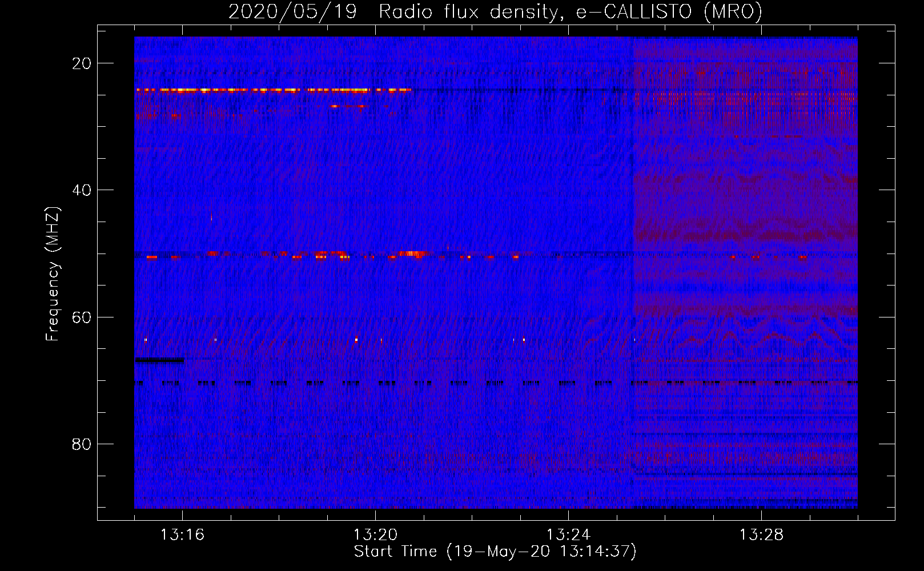Viewport: 924px width, 571px height.
Task: Click the 20 frequency tick label
Action: coord(82,63)
